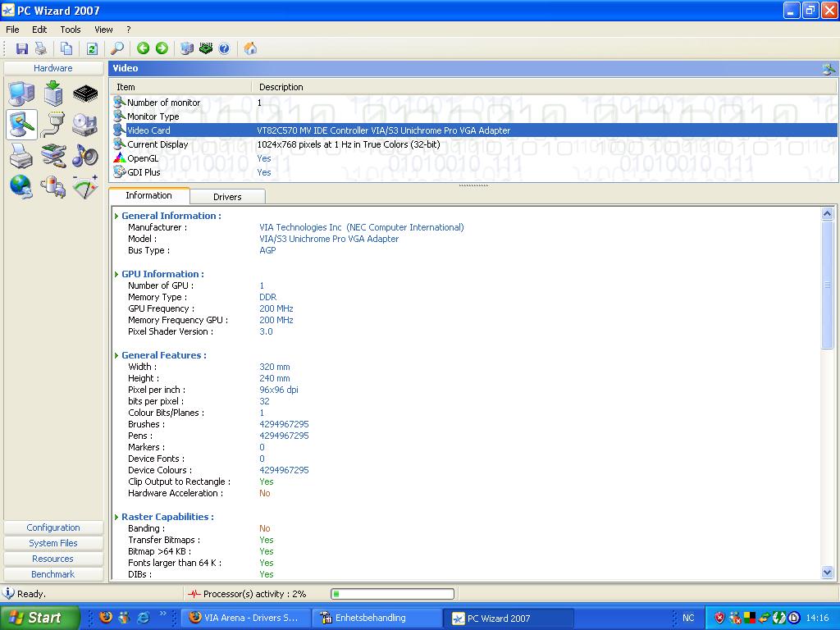Click the Item column header
Screen dimensions: 840x630
pyautogui.click(x=180, y=87)
